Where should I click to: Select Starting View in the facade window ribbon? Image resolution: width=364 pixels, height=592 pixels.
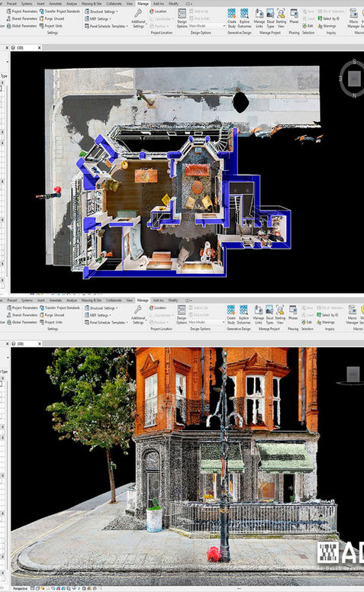[280, 315]
